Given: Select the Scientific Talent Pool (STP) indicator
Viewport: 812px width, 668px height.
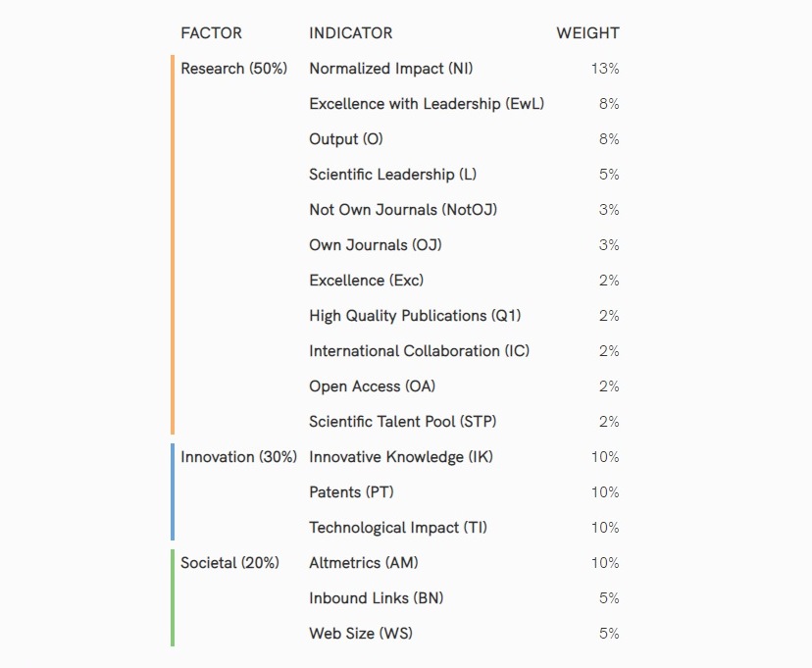Looking at the screenshot, I should coord(402,422).
